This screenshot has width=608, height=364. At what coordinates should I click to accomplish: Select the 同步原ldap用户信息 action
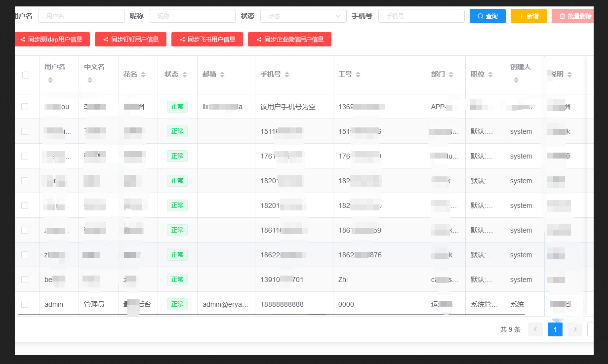[x=52, y=39]
